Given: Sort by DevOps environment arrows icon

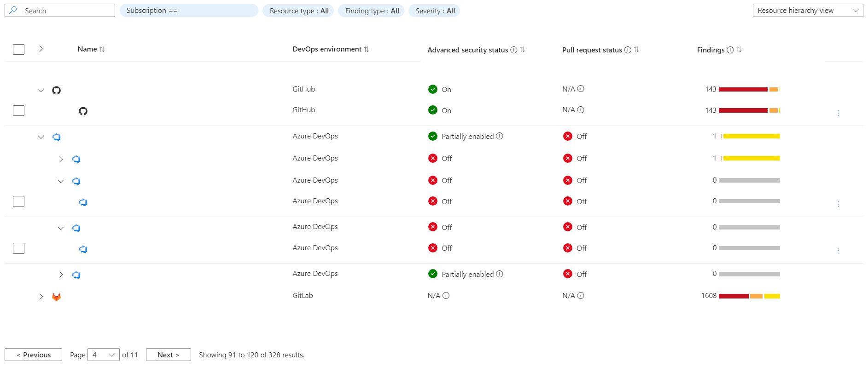Looking at the screenshot, I should pos(367,49).
